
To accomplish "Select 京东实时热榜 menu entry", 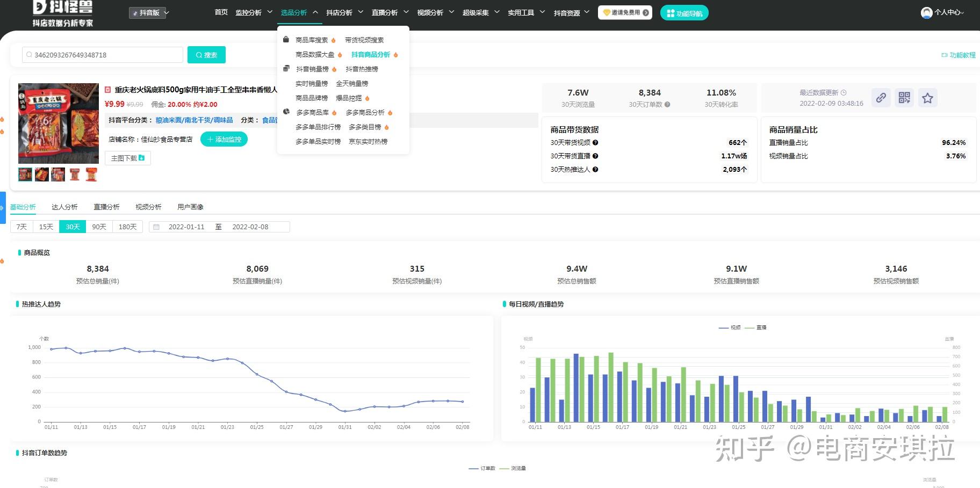I will pyautogui.click(x=368, y=142).
